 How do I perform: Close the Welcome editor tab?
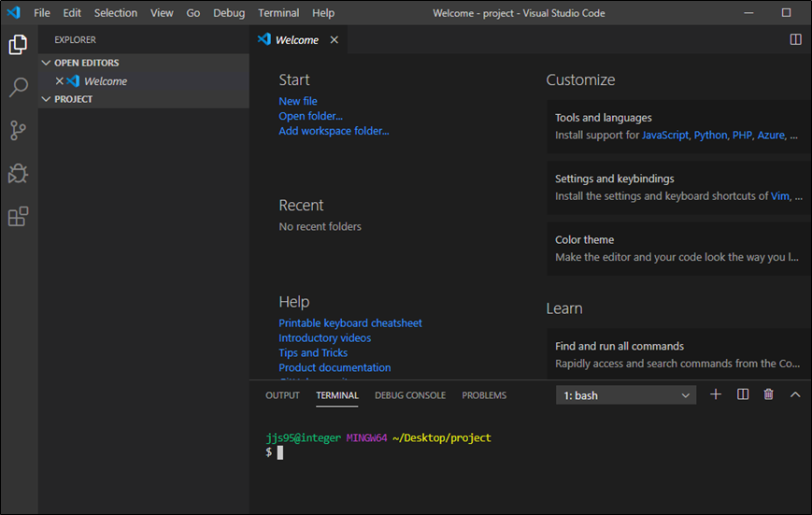[x=334, y=40]
